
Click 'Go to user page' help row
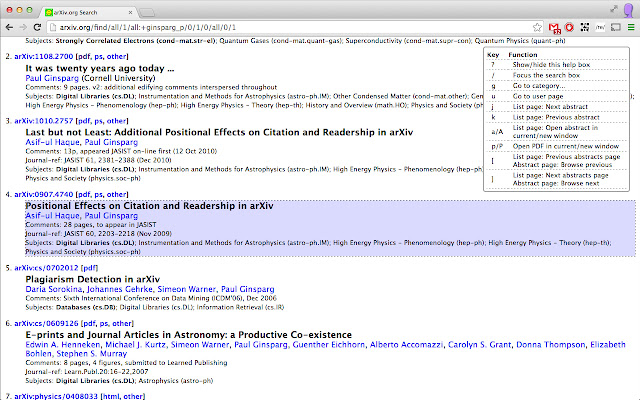click(x=556, y=96)
